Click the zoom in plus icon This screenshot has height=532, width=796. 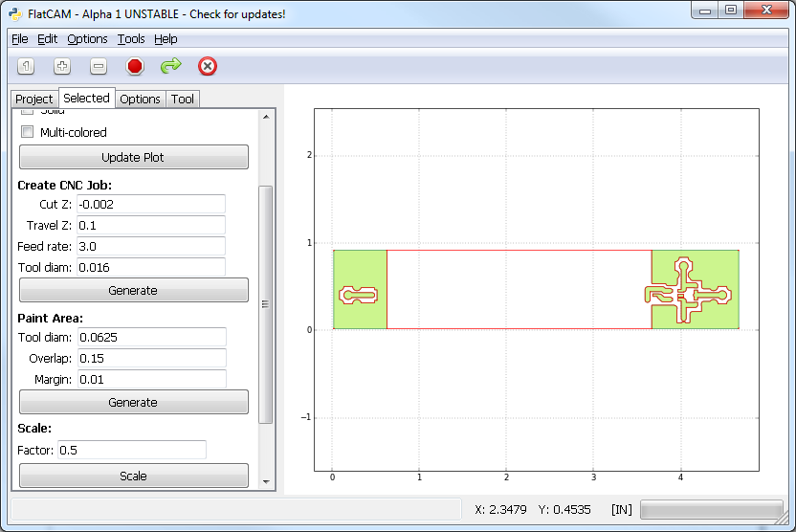(x=62, y=66)
